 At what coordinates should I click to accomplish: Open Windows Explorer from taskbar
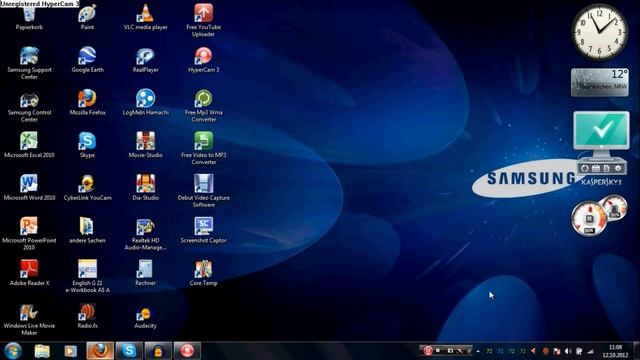click(x=42, y=351)
